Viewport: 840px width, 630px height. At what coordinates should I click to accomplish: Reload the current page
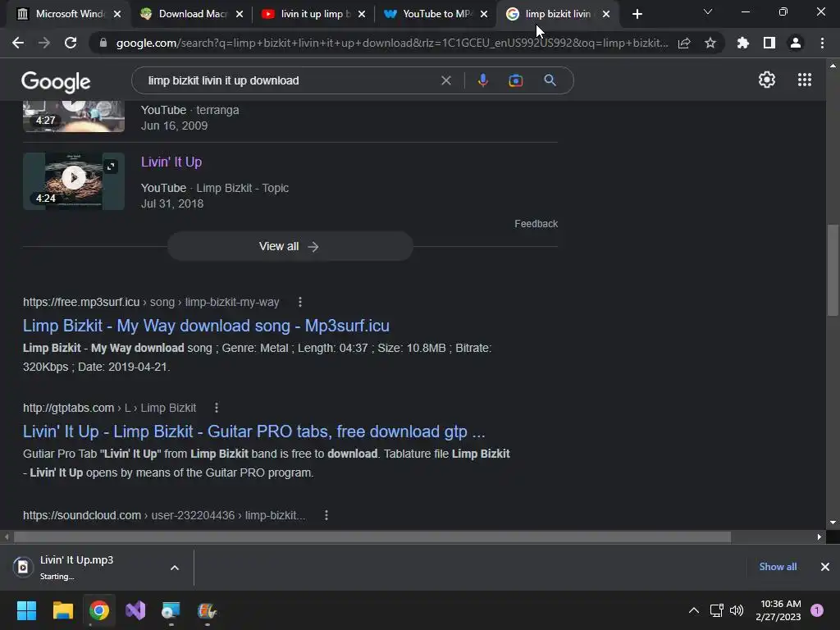(x=71, y=43)
